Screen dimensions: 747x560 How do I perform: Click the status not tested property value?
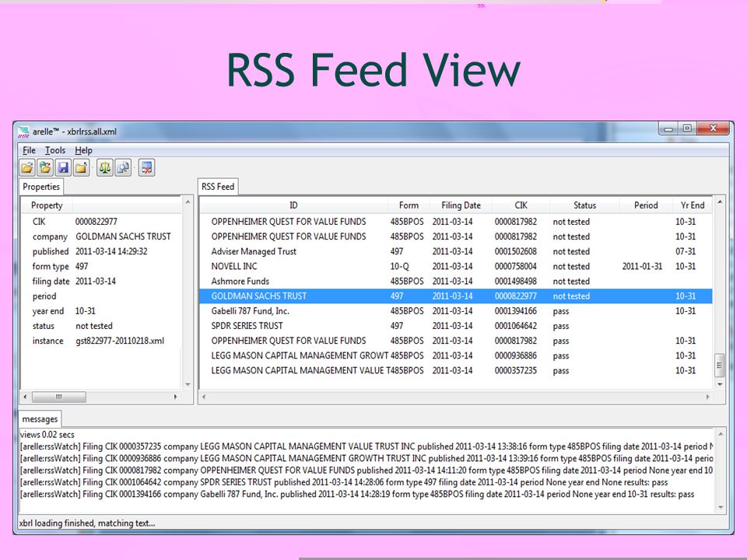pyautogui.click(x=94, y=326)
